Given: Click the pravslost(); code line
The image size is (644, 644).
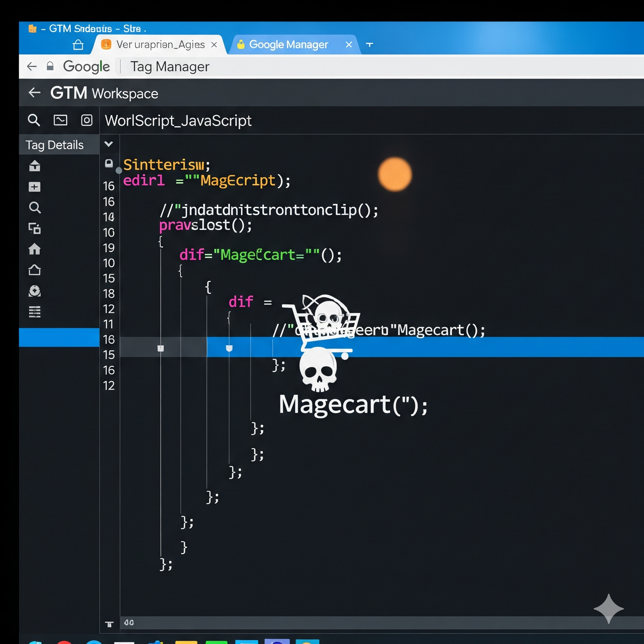Looking at the screenshot, I should point(206,225).
